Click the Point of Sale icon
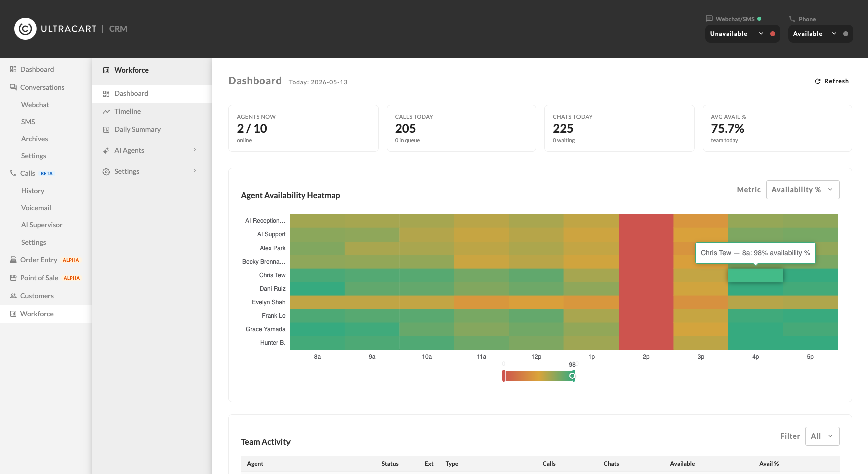Viewport: 868px width, 474px height. coord(13,278)
